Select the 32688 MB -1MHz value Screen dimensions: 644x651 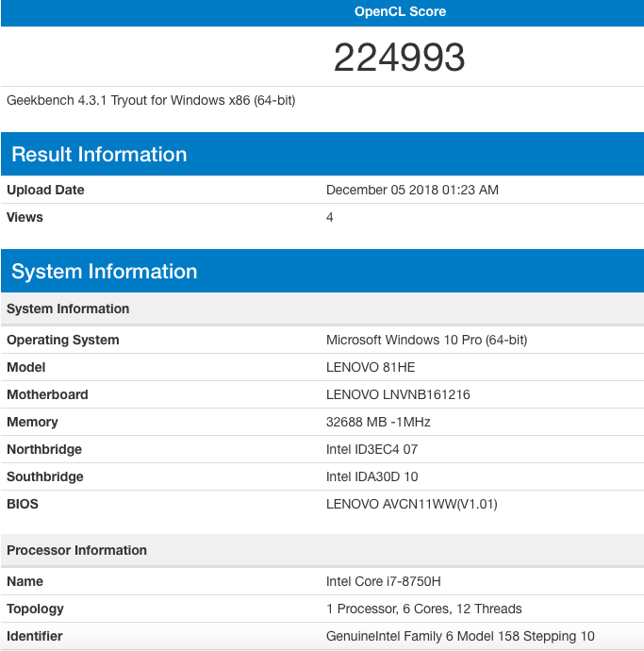click(378, 422)
